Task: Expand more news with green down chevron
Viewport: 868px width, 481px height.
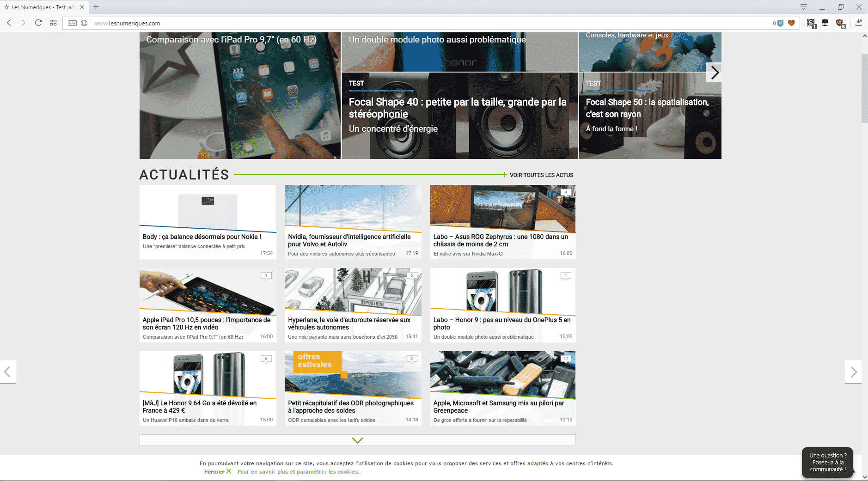Action: coord(357,440)
